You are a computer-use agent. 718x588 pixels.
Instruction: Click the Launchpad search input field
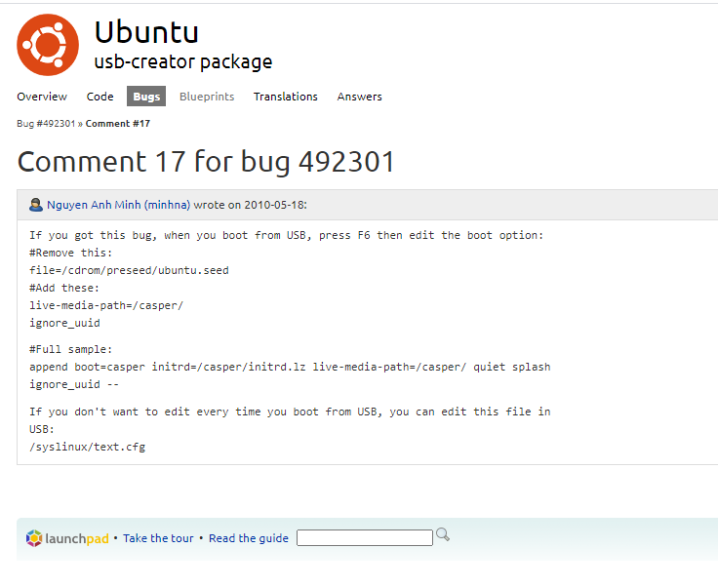coord(365,537)
